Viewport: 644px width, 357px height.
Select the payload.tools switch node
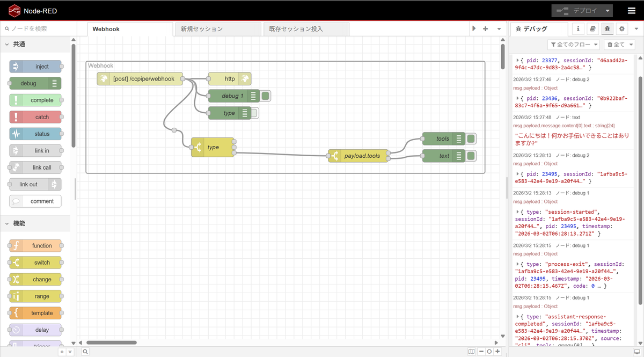358,156
